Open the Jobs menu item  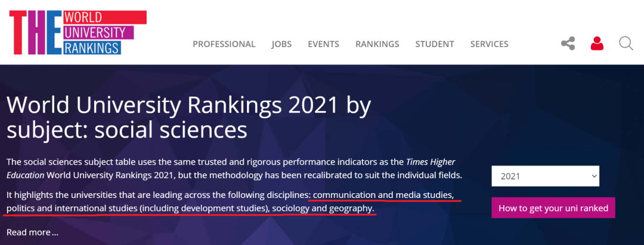281,44
